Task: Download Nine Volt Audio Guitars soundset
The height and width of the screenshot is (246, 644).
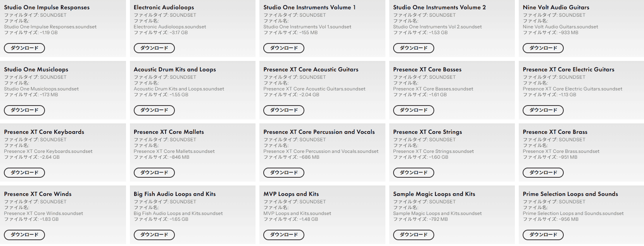Action: 543,48
